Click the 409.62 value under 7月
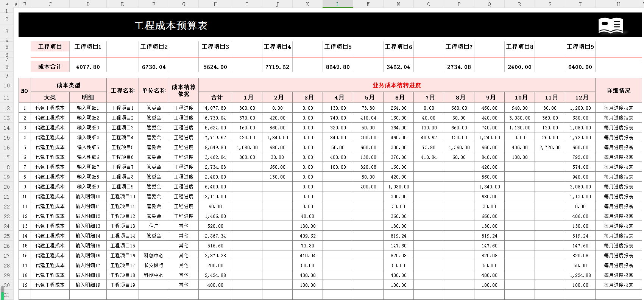Viewport: 644px width, 300px height. (x=429, y=137)
